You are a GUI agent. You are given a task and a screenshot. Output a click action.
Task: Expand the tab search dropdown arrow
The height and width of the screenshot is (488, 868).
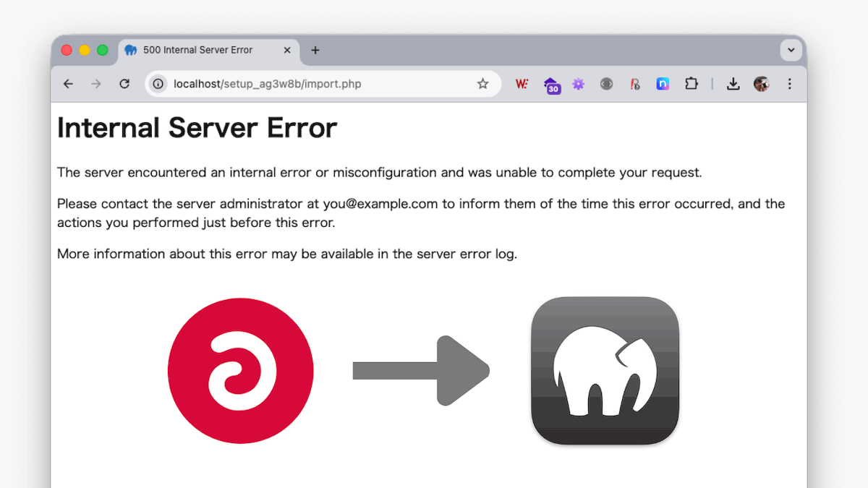[x=791, y=51]
